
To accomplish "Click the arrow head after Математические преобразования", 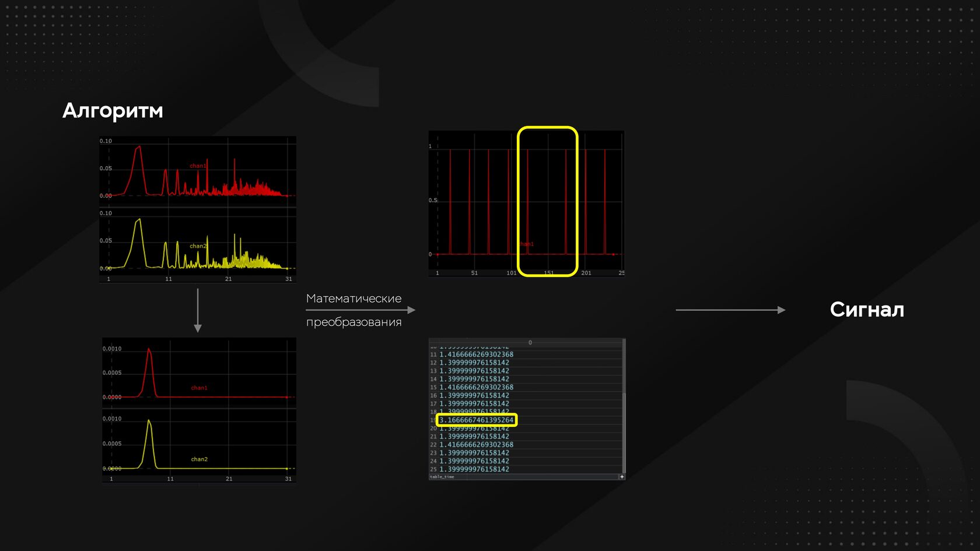I will tap(411, 310).
